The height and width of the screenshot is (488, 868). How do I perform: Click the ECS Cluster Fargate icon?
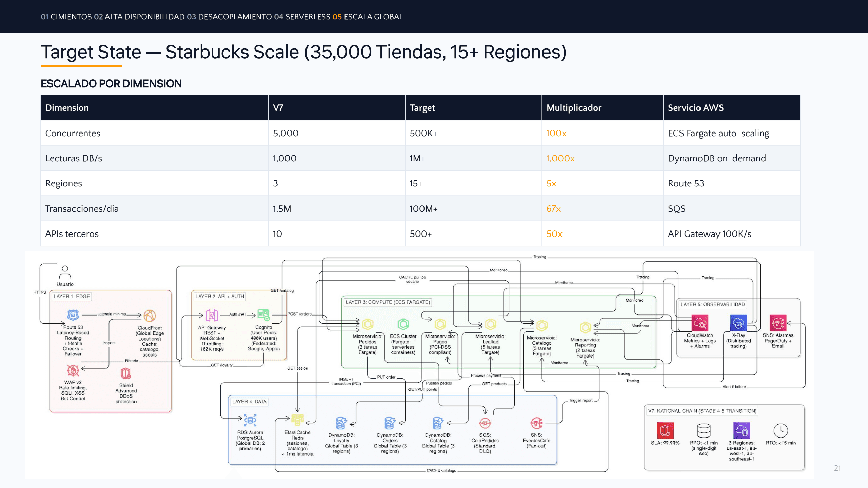click(x=403, y=324)
